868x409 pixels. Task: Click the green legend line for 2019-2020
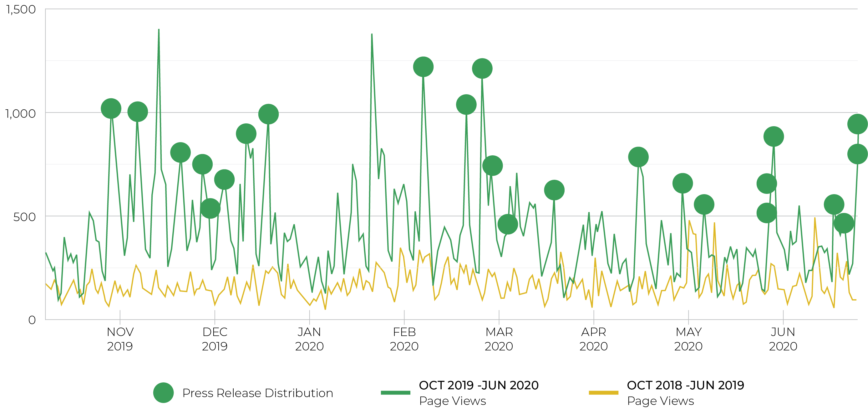point(396,392)
